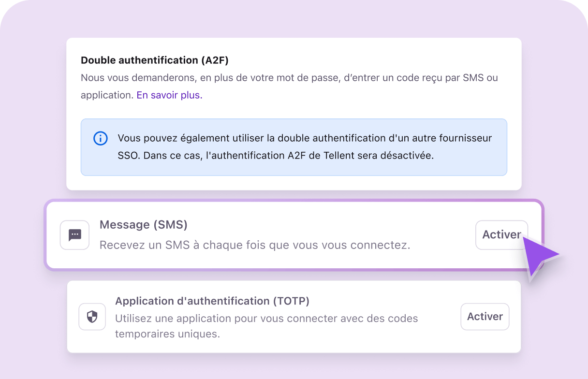The height and width of the screenshot is (379, 588).
Task: Click the blue SSO information banner
Action: tap(294, 147)
